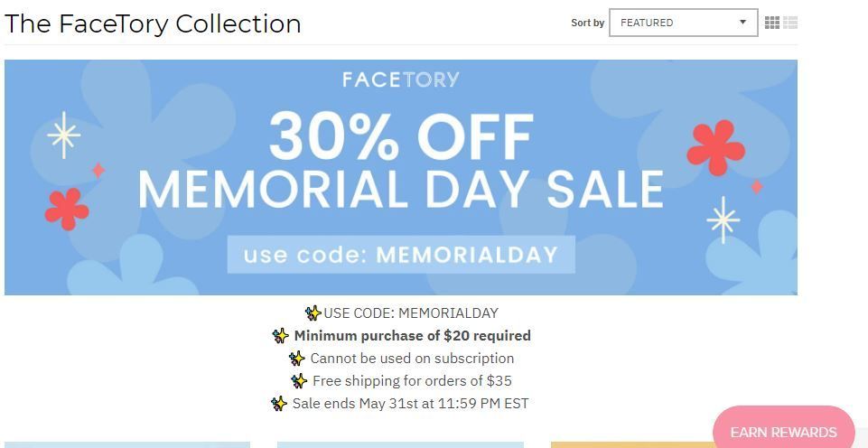Image resolution: width=868 pixels, height=448 pixels.
Task: Open the middle product thumbnail at the bottom
Action: click(399, 444)
